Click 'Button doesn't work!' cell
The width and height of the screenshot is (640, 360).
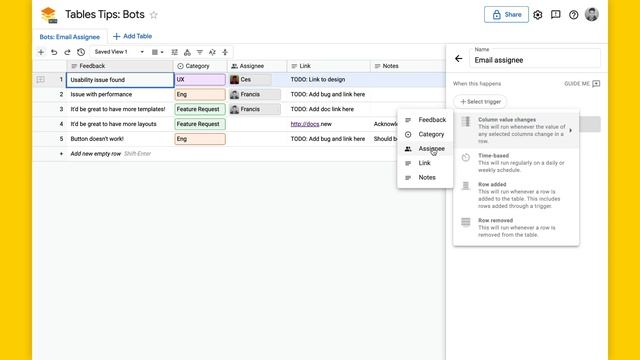click(x=120, y=139)
